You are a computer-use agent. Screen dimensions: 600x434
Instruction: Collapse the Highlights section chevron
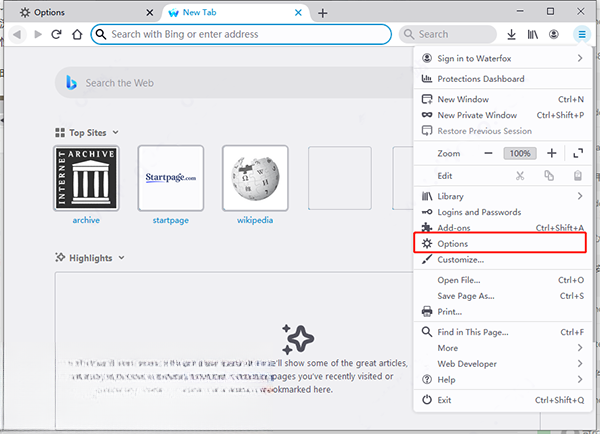(121, 258)
